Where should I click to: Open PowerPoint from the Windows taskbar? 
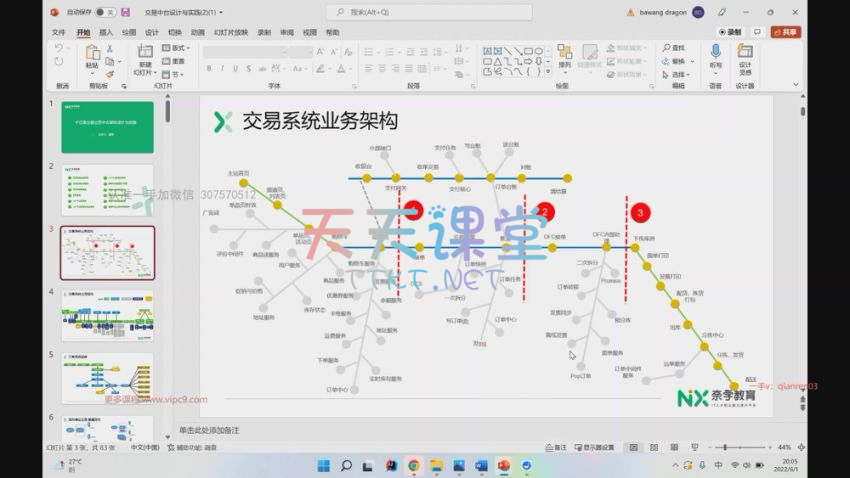[503, 466]
